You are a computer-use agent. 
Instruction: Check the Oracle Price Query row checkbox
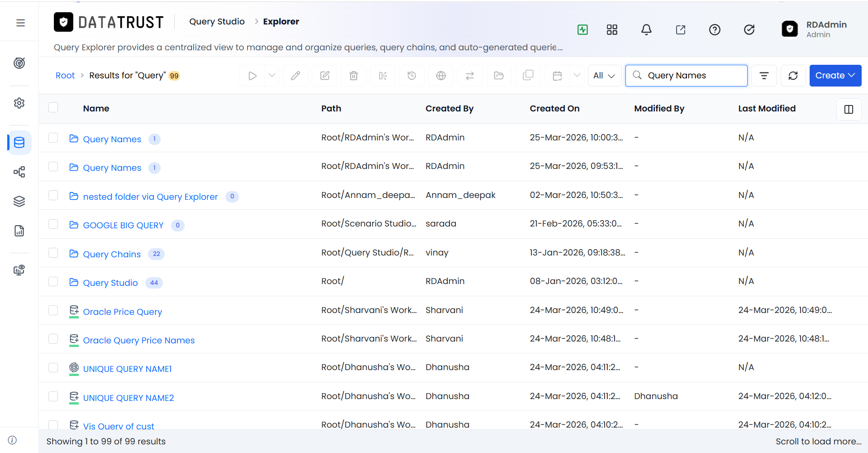tap(53, 310)
